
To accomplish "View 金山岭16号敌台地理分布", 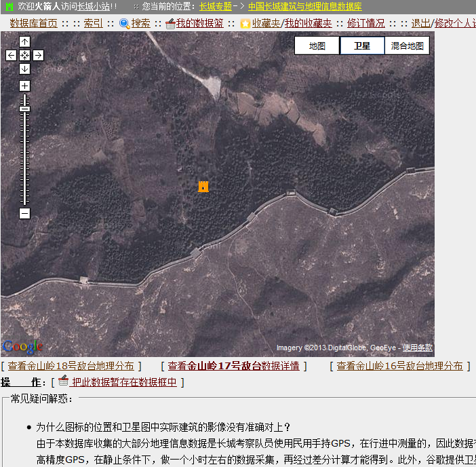I will [x=399, y=366].
